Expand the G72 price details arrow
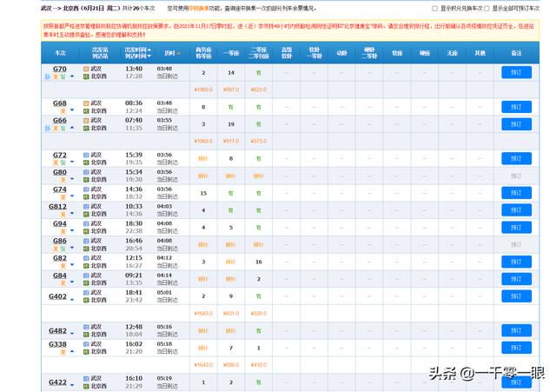The image size is (556, 392). pyautogui.click(x=72, y=163)
